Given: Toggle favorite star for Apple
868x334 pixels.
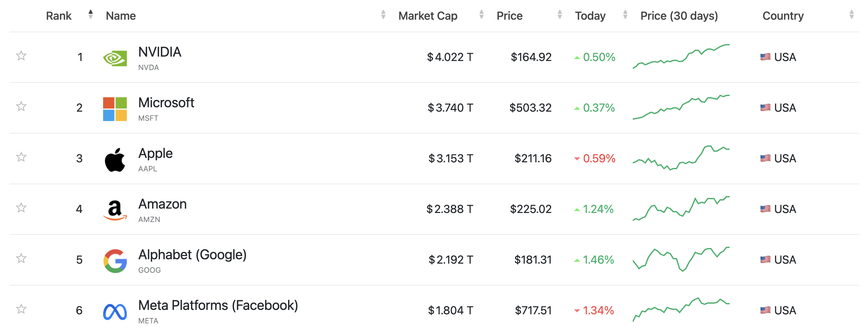Looking at the screenshot, I should click(x=21, y=157).
